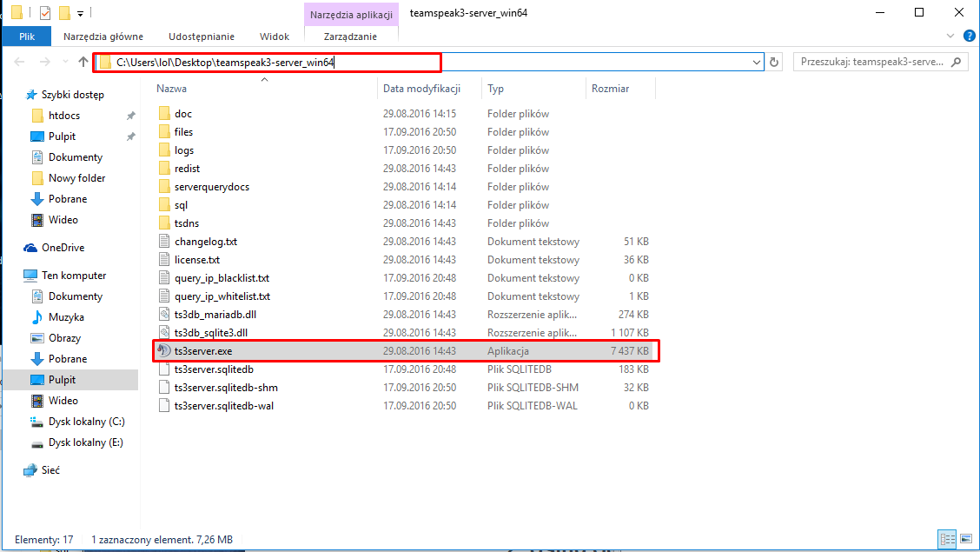Open the Quick Access Toolbar customize dropdown

pyautogui.click(x=80, y=13)
